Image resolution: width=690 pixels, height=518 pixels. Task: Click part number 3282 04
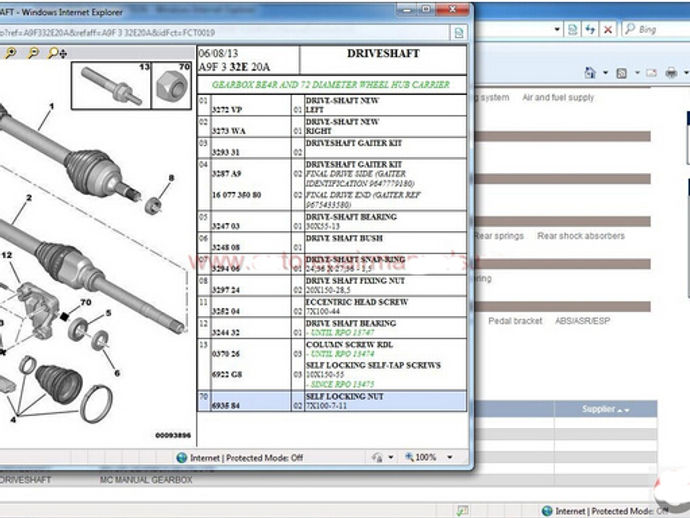[225, 311]
